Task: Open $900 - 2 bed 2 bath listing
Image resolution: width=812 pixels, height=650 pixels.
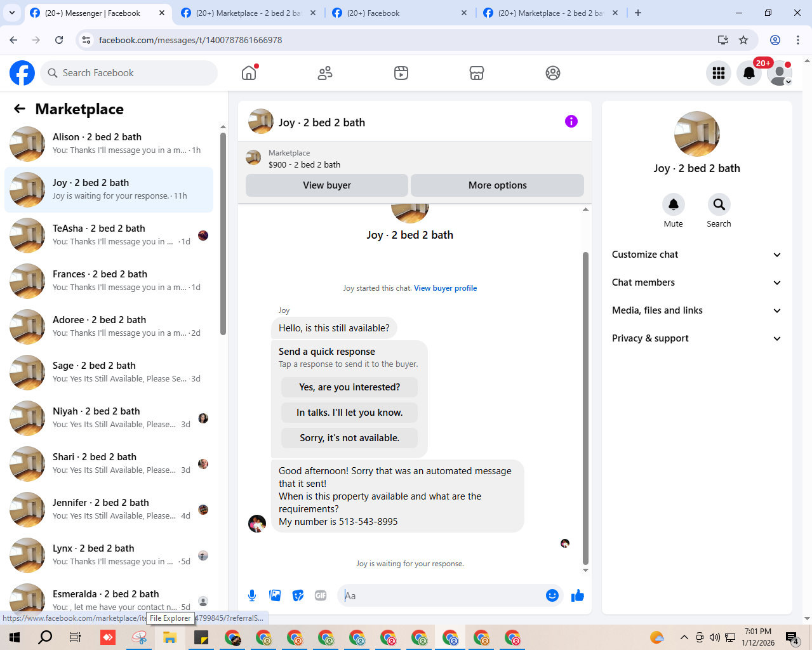Action: 304,164
